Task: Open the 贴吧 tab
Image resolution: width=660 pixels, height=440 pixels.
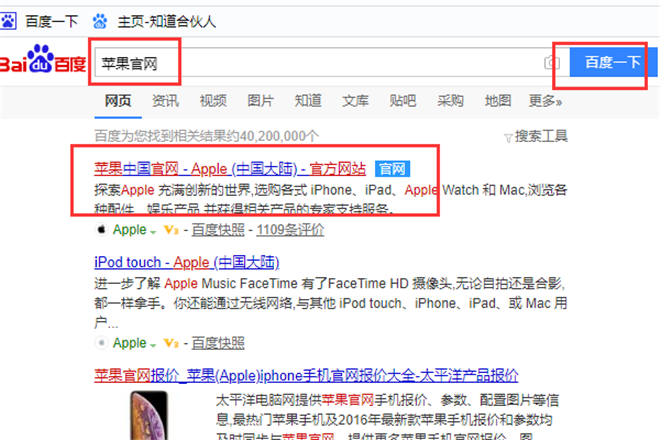Action: pos(403,101)
